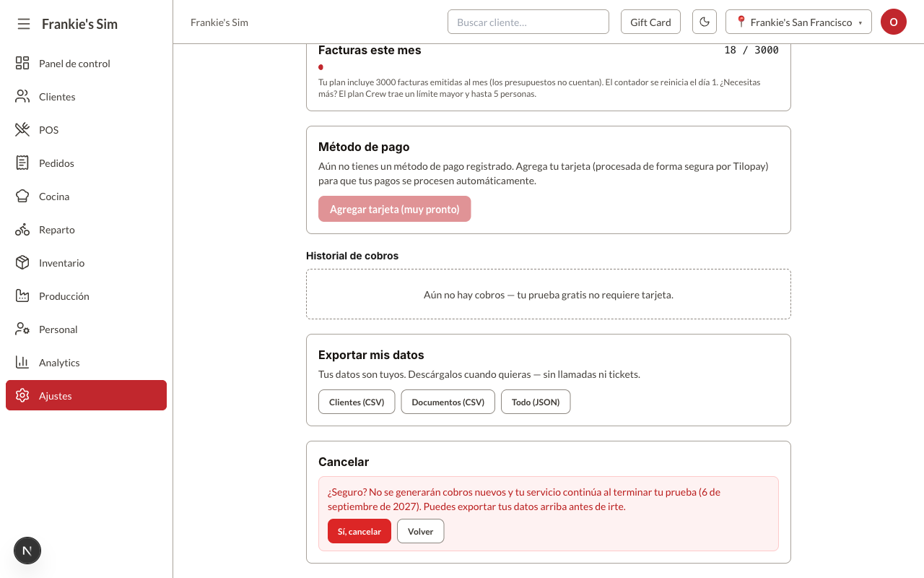Toggle dark mode with moon button

coord(705,22)
